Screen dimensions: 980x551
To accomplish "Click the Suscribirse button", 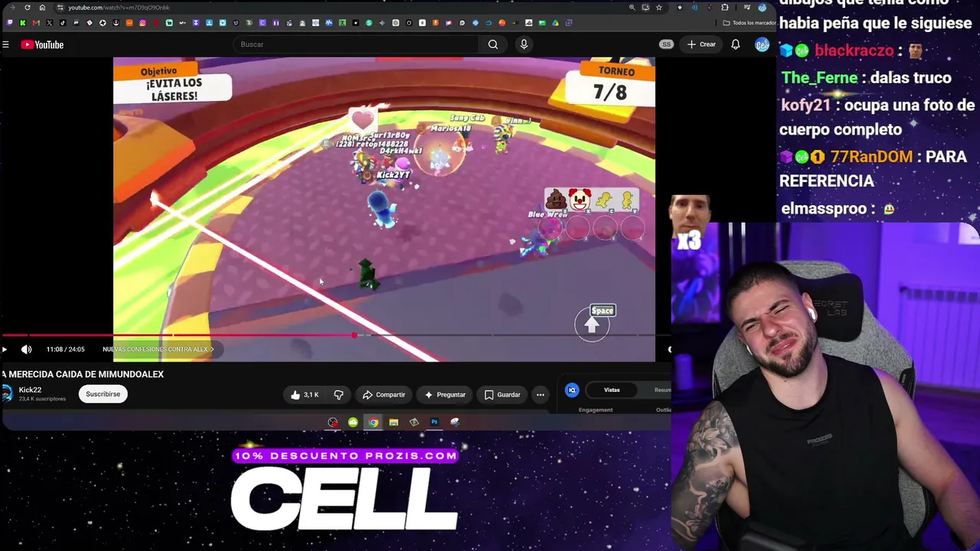I will point(103,394).
